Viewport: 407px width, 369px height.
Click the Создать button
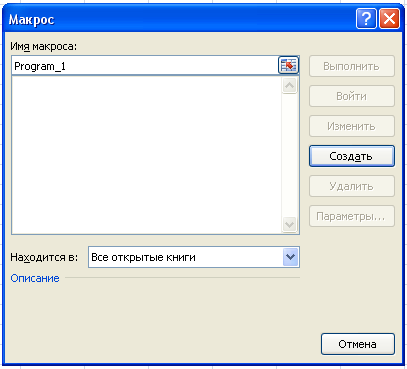[352, 156]
